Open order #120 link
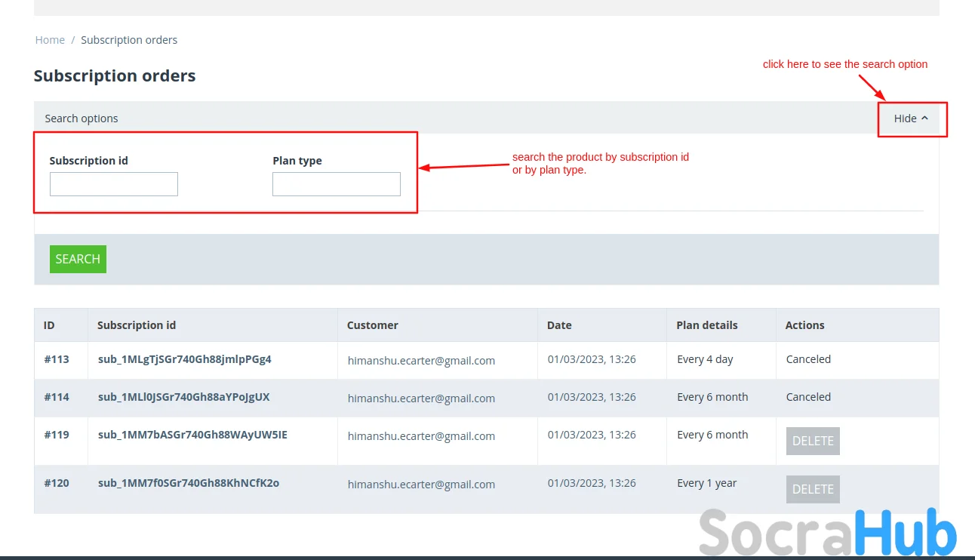Viewport: 975px width, 560px height. coord(57,483)
